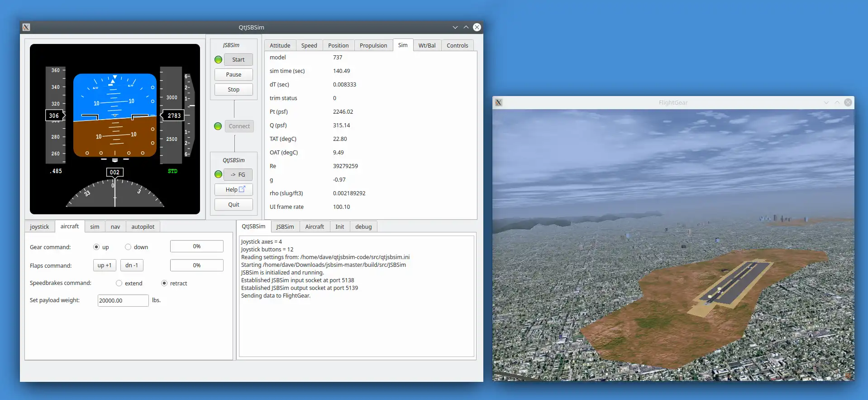Click the UI frame rate value 100.10
Image resolution: width=868 pixels, height=400 pixels.
click(342, 207)
